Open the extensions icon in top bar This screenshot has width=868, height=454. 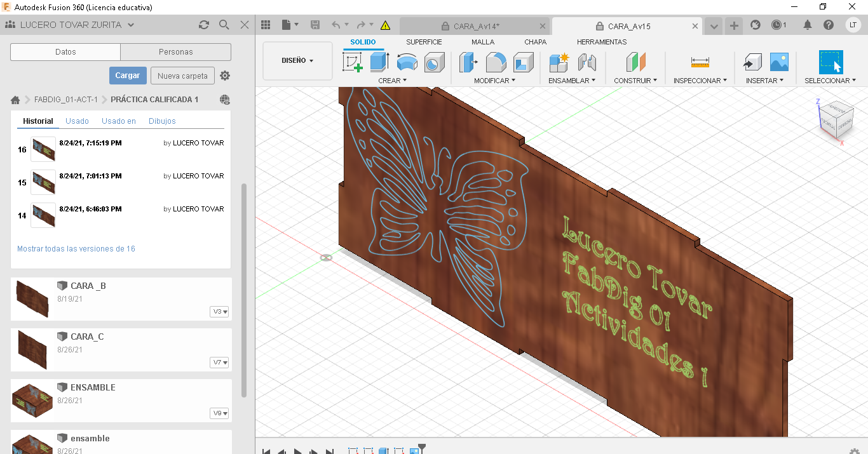(x=756, y=25)
